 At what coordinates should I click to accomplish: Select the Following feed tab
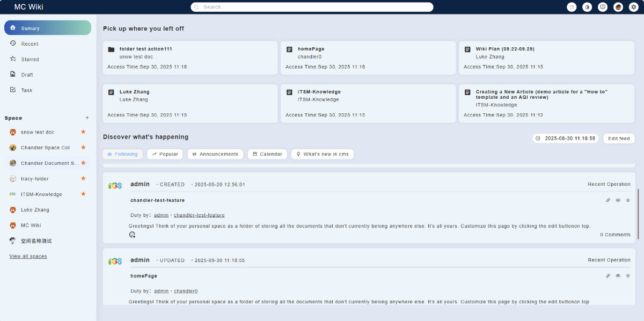[123, 154]
